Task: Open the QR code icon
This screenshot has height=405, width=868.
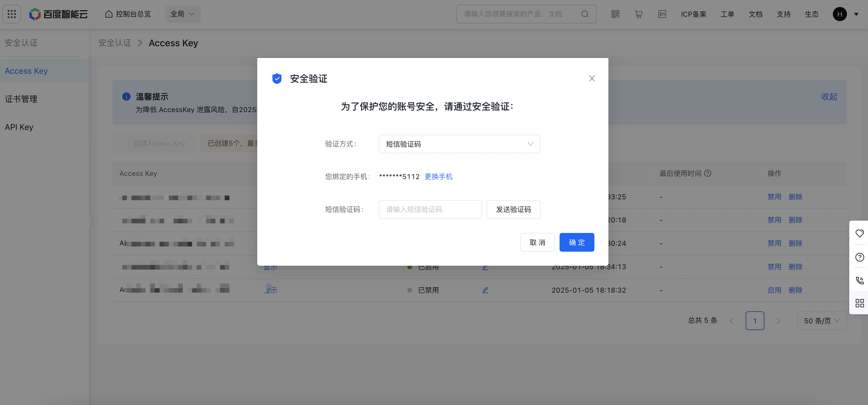Action: click(x=615, y=14)
